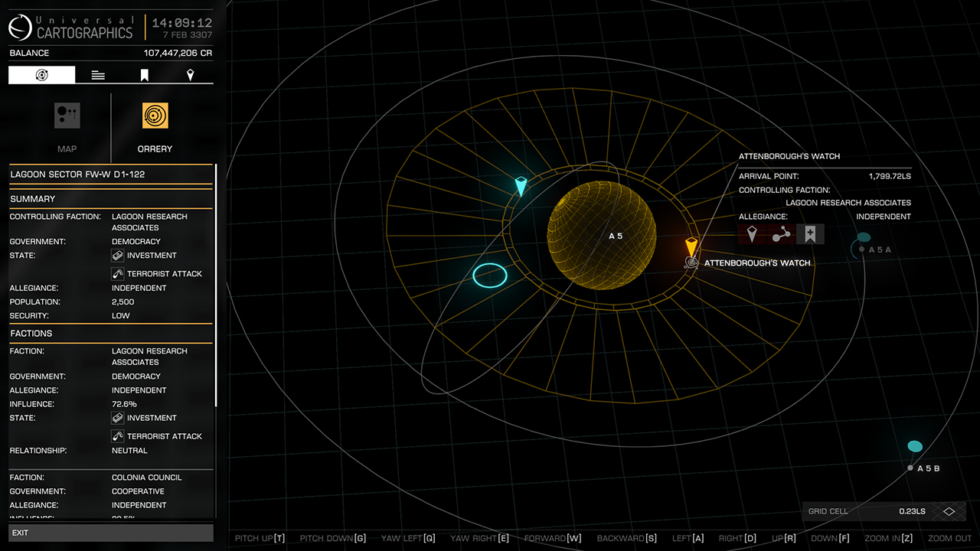Click ZOOM OUT control
This screenshot has width=980, height=551.
click(x=949, y=538)
